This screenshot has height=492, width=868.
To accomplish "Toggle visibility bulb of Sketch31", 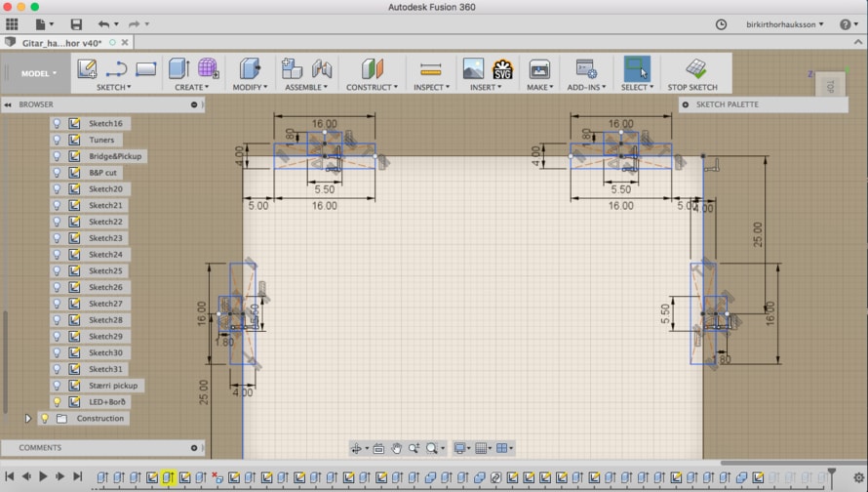I will pos(57,369).
